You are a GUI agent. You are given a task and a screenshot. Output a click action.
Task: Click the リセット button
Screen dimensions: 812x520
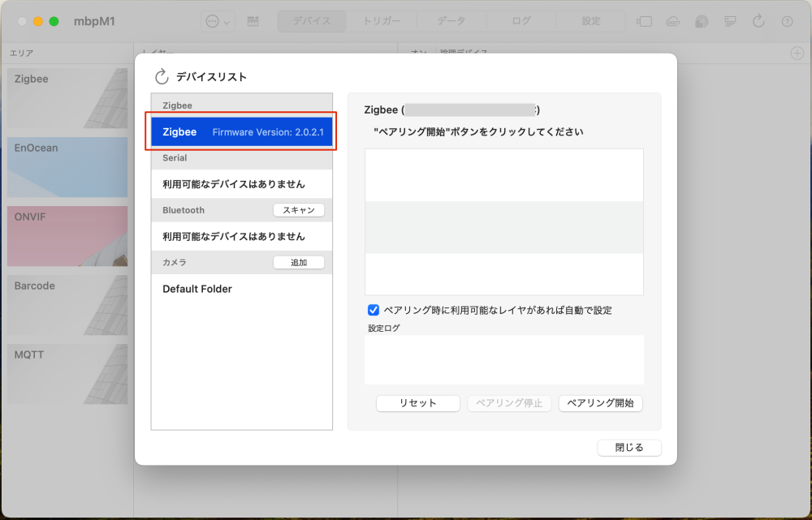coord(418,403)
